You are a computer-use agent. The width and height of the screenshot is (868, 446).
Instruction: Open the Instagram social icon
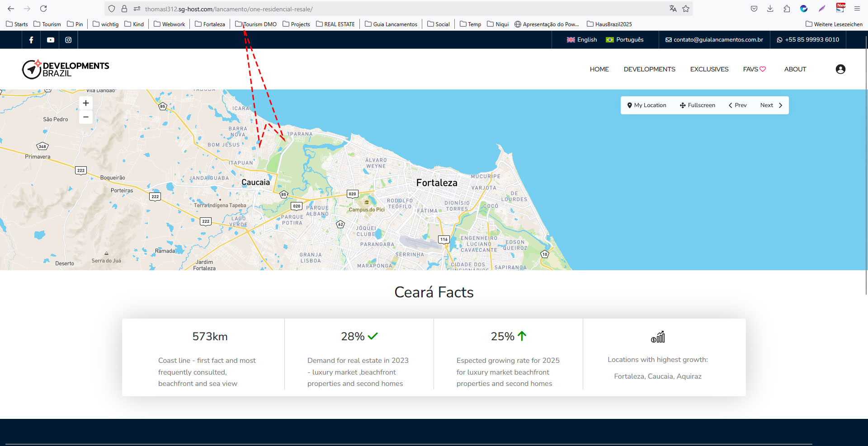coord(68,40)
